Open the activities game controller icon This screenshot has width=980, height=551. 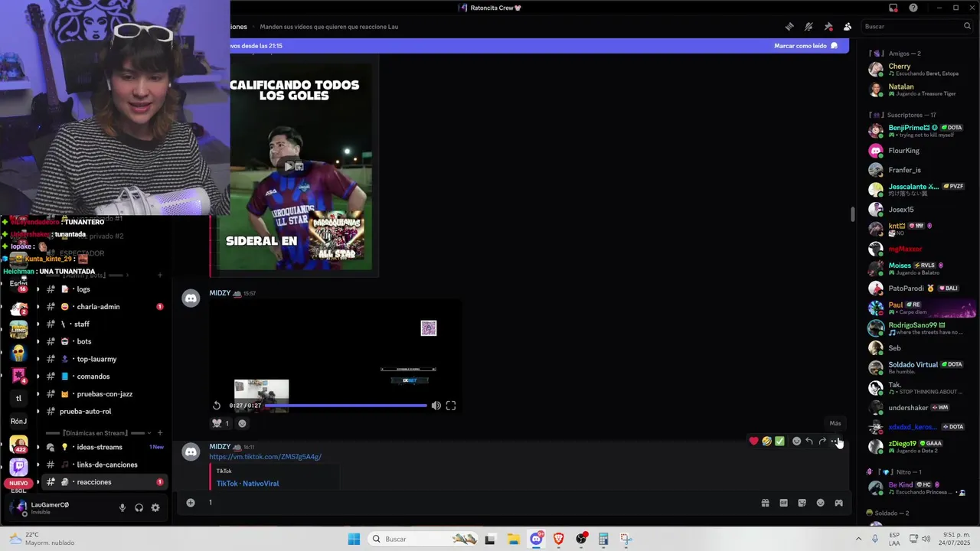click(x=838, y=503)
